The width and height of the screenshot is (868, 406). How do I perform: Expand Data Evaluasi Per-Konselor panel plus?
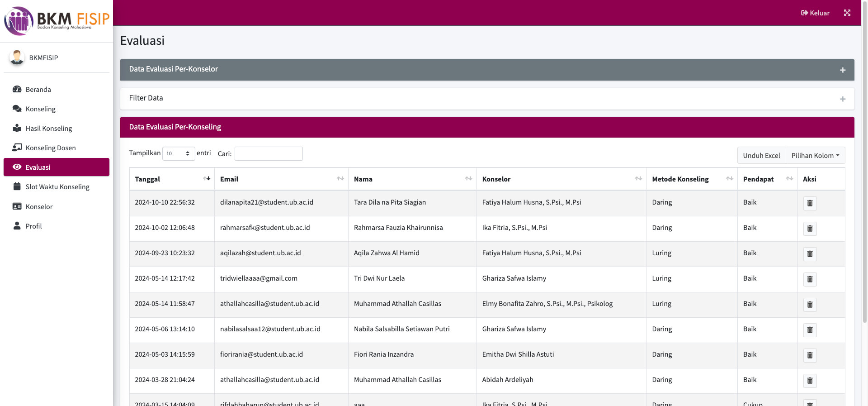coord(843,70)
